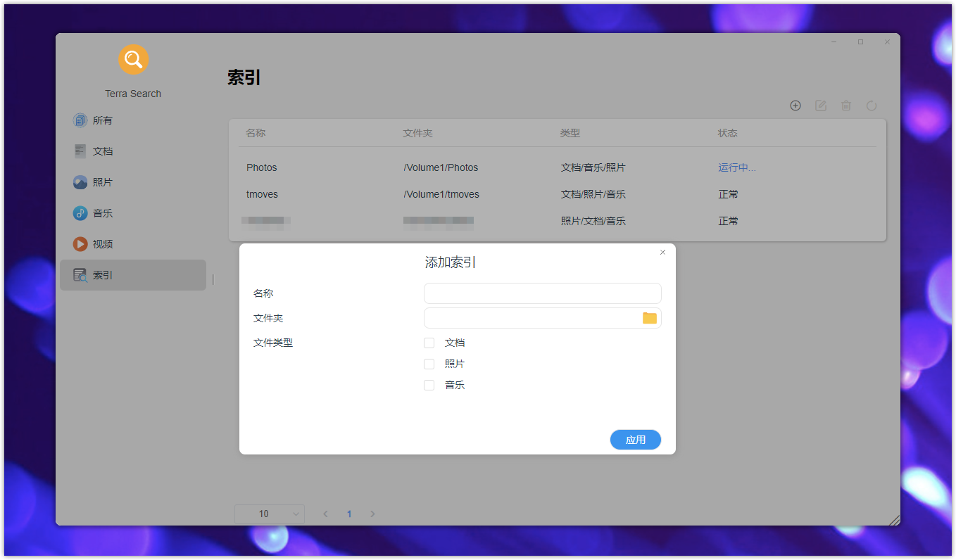
Task: Minimize the Terra Search window
Action: [x=834, y=42]
